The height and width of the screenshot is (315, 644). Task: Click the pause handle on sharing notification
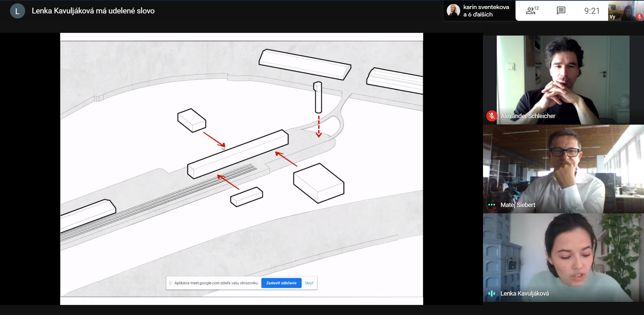[170, 283]
